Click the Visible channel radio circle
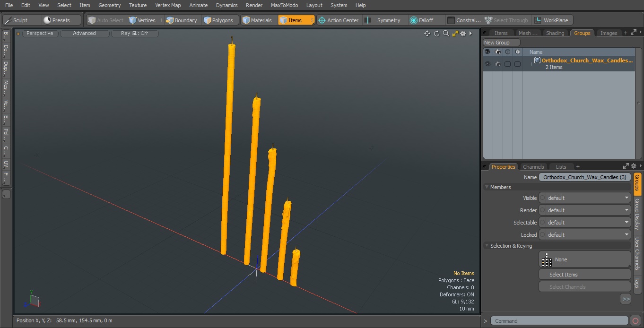Screen dimensions: 644x328 point(542,198)
